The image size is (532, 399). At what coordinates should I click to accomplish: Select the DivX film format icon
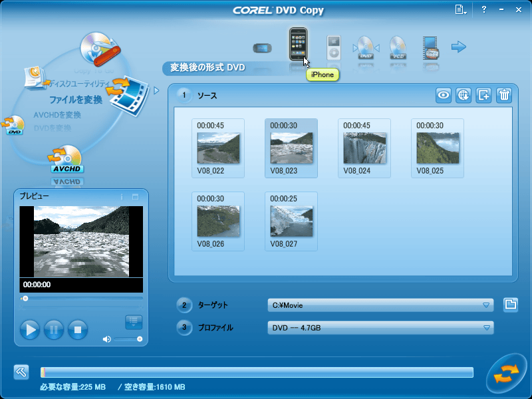pos(430,48)
